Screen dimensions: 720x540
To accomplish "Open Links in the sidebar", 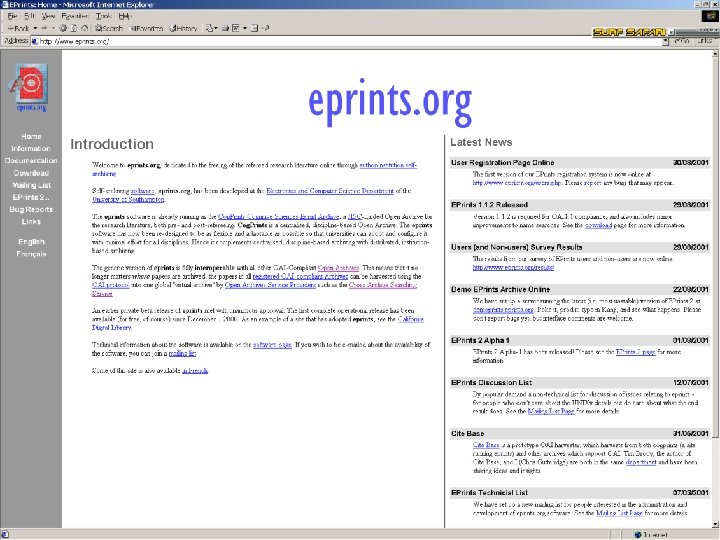I will pos(31,222).
